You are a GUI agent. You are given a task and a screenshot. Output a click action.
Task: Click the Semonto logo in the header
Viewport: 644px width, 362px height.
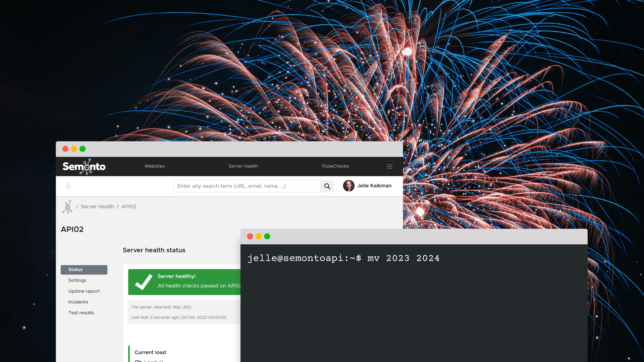(x=84, y=166)
